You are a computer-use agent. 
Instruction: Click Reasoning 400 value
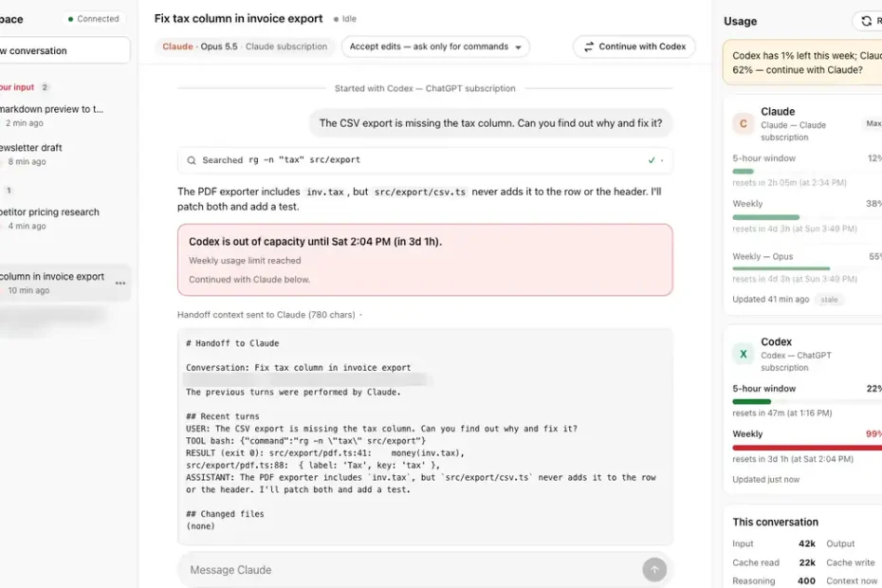point(806,580)
